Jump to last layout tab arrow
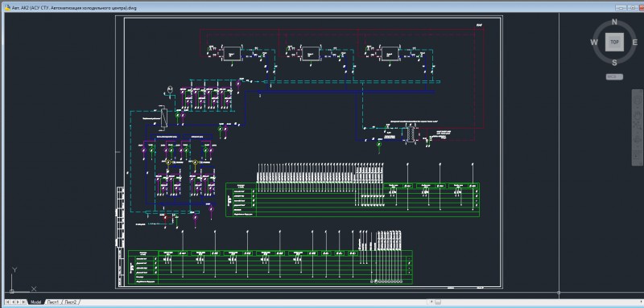Viewport: 644px width, 308px height. [23, 302]
